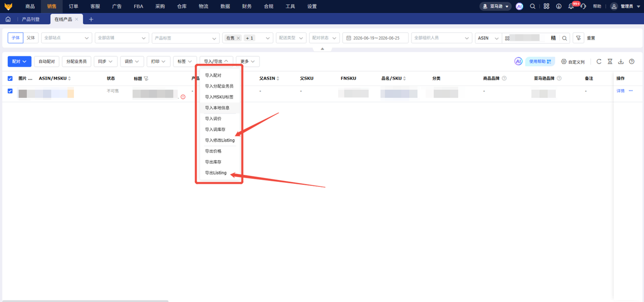
Task: Open filter icon on 标题 column
Action: (146, 79)
